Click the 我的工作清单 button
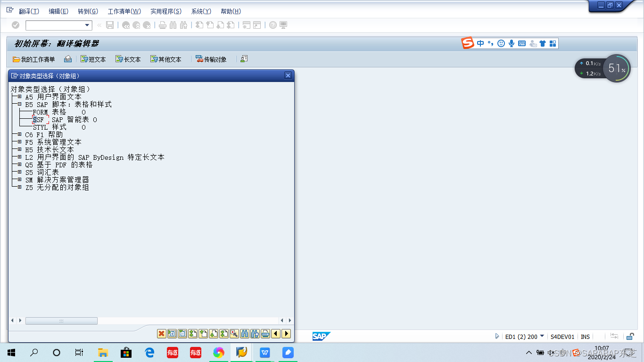Image resolution: width=644 pixels, height=362 pixels. [x=34, y=59]
